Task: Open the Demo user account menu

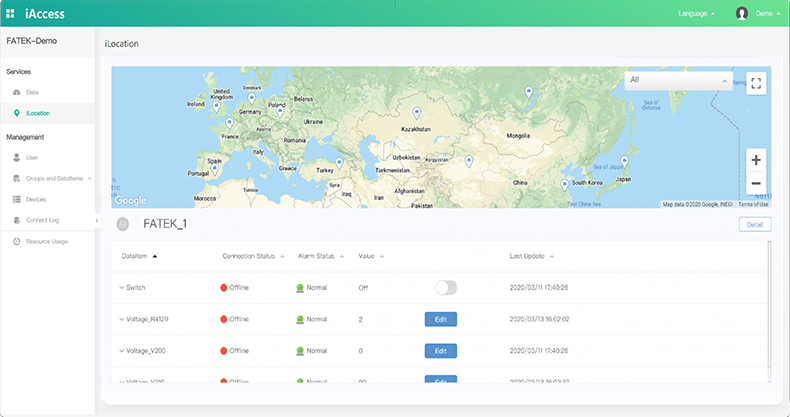Action: click(x=768, y=14)
